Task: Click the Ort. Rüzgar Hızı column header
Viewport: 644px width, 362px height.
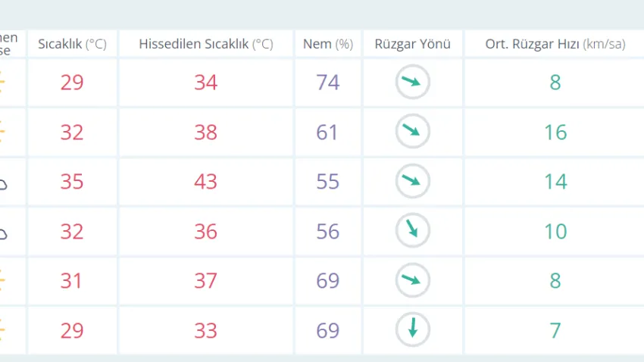Action: pos(555,44)
